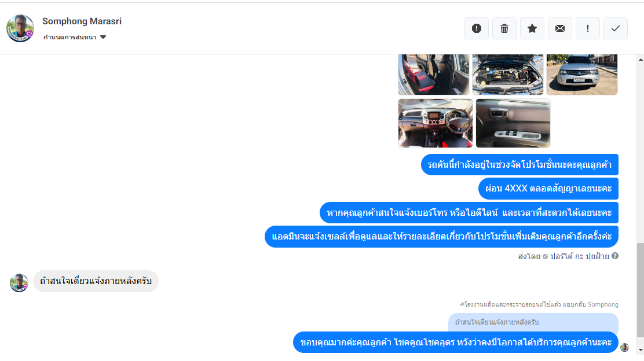Click the scrollbar down arrow
The image size is (644, 361).
click(x=641, y=350)
